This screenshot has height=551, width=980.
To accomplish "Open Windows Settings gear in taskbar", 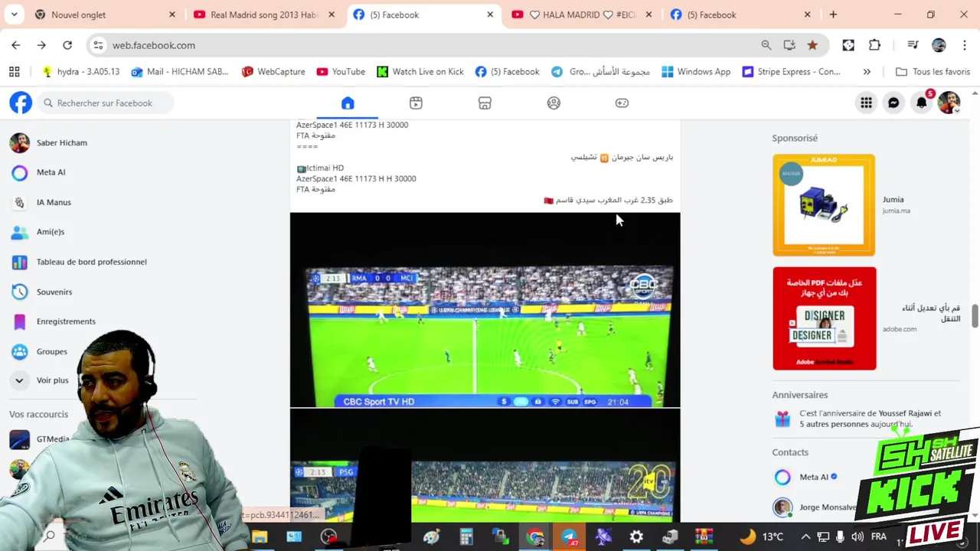I will coord(636,537).
